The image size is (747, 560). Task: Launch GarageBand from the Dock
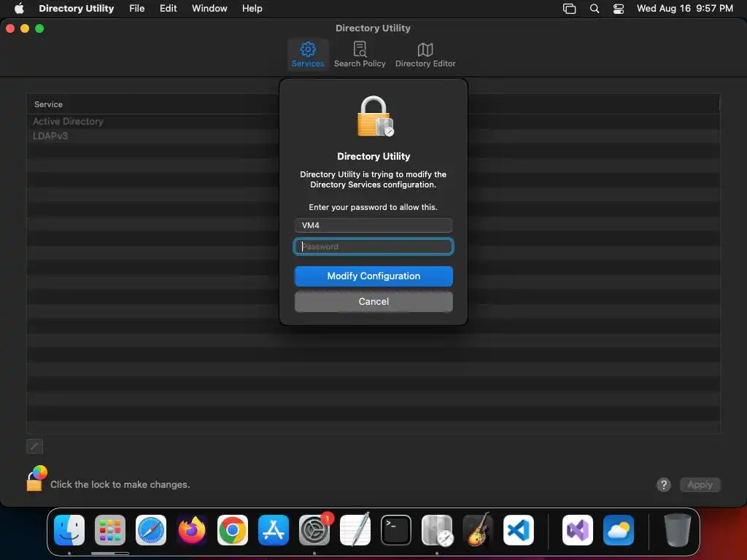(x=478, y=530)
